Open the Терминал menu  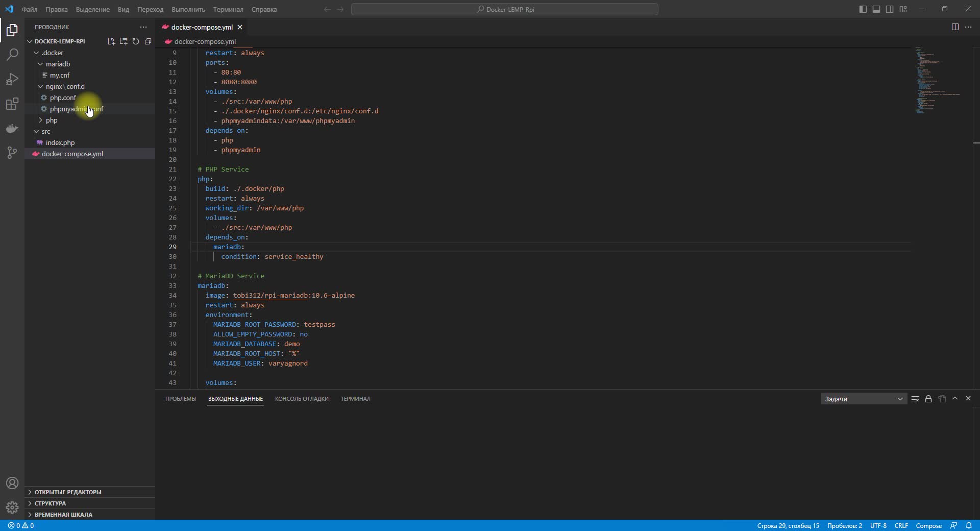pos(228,9)
